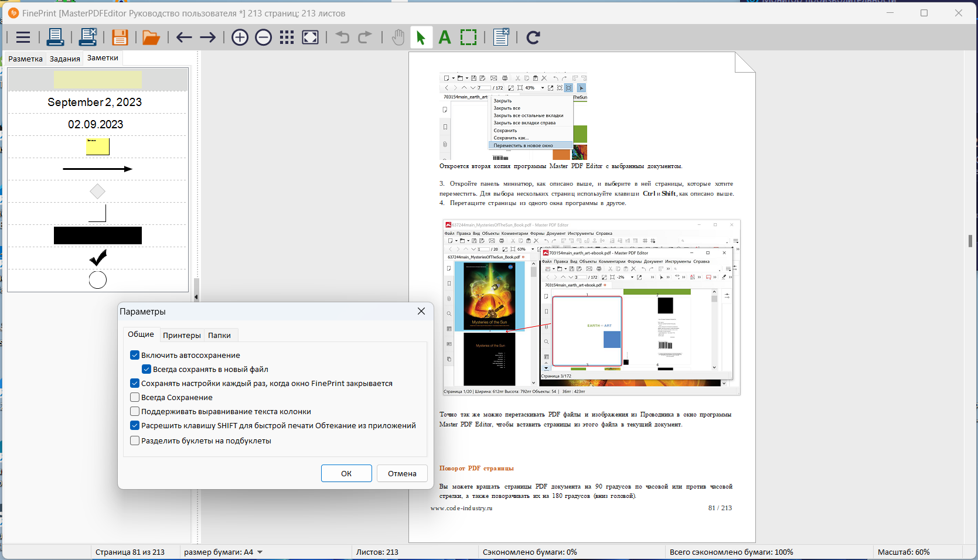Zoom in with the plus magnifier

pyautogui.click(x=240, y=37)
